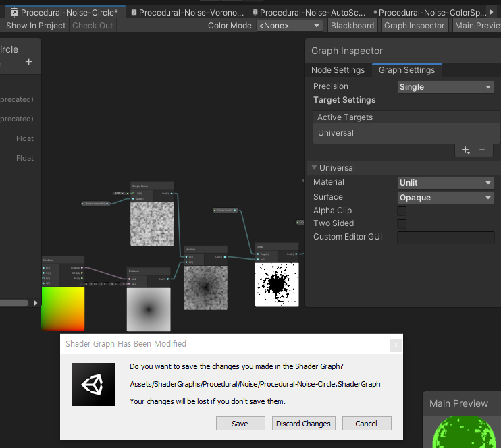
Task: Click the Combine node RGB output port
Action: click(82, 273)
